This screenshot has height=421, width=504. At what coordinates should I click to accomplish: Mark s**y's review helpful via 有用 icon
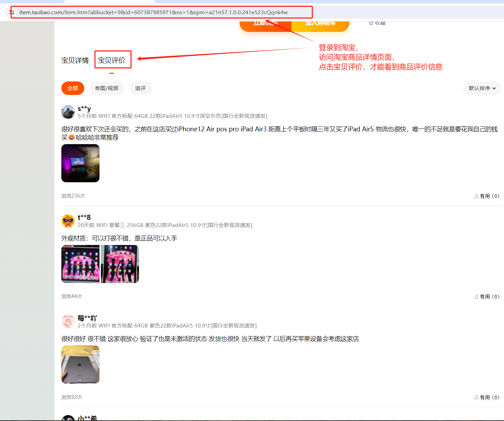tap(487, 196)
